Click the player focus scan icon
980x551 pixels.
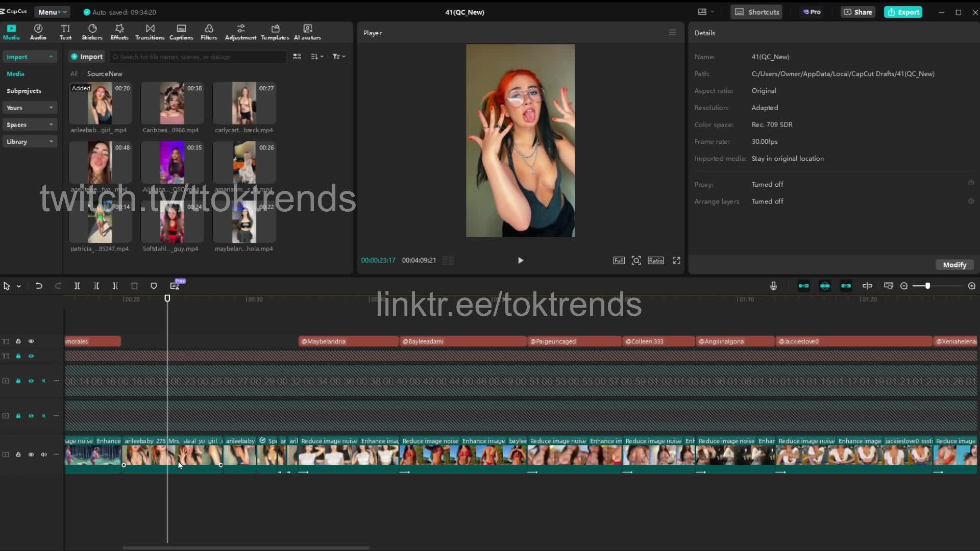[x=636, y=260]
